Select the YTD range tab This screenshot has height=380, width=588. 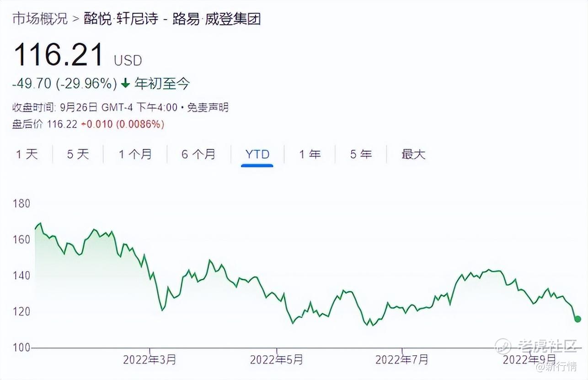[x=257, y=154]
